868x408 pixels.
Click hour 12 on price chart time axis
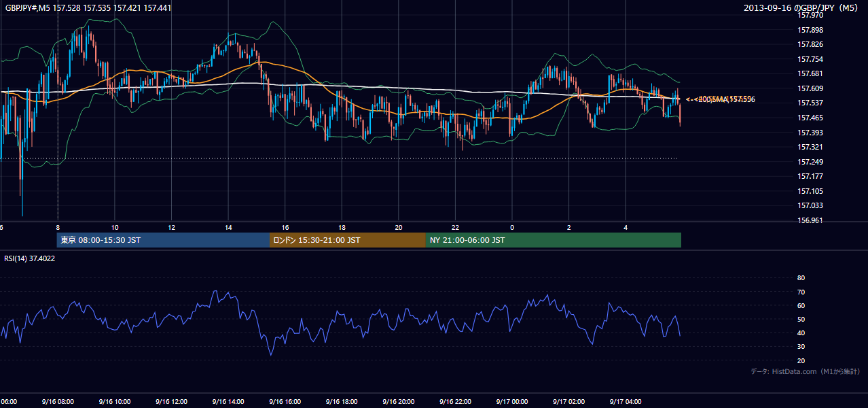[x=171, y=227]
